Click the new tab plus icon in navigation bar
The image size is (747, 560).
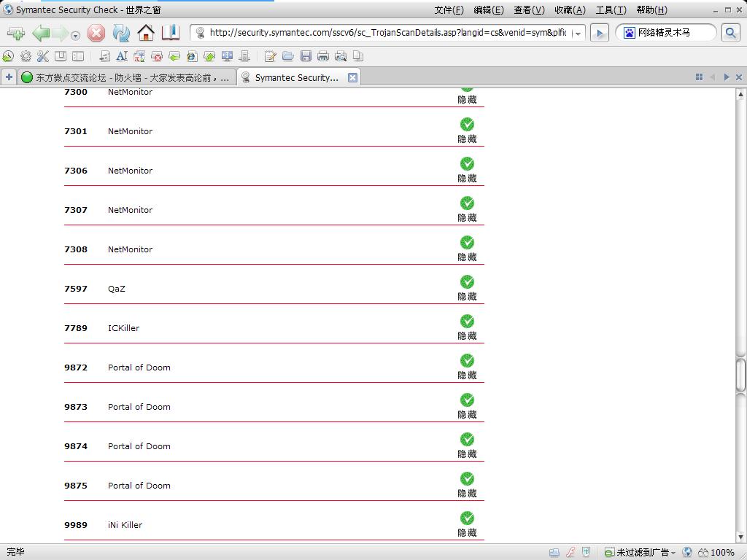[16, 34]
